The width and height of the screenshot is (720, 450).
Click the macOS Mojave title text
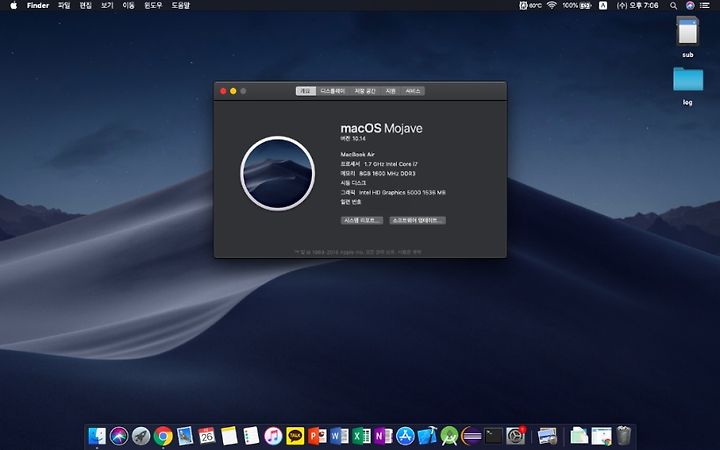coord(381,128)
